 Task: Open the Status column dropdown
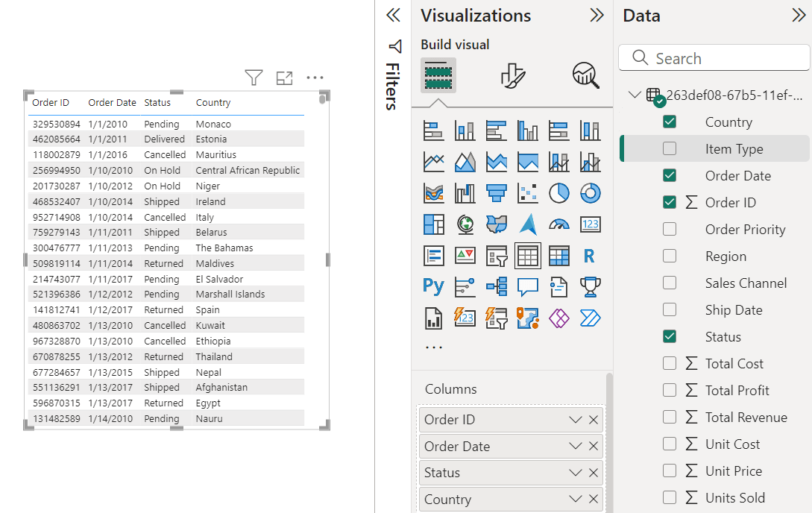pos(574,472)
